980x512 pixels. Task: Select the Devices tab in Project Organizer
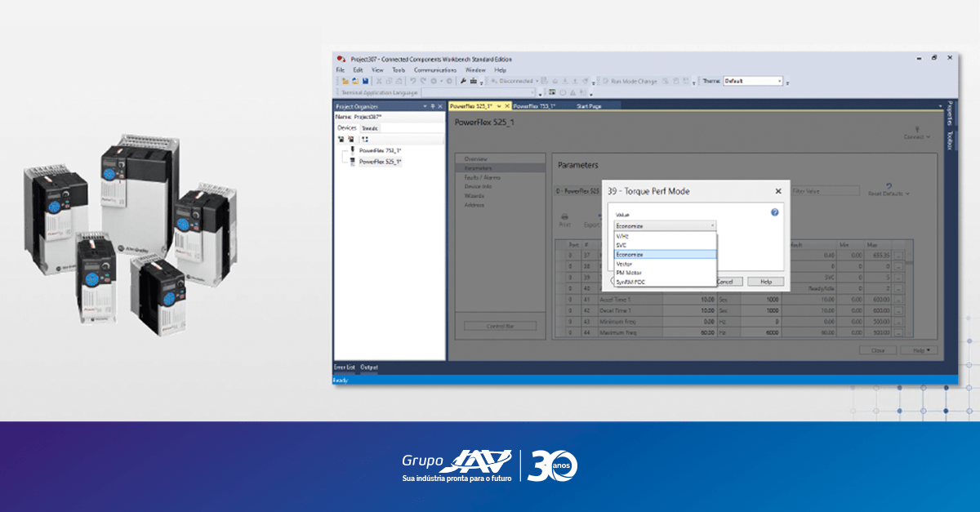[347, 128]
